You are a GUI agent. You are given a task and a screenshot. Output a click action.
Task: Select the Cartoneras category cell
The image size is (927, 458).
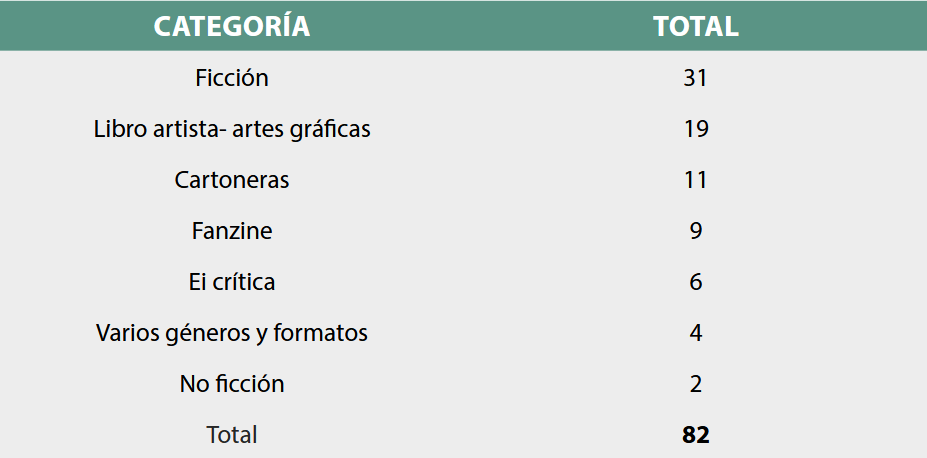click(x=232, y=180)
